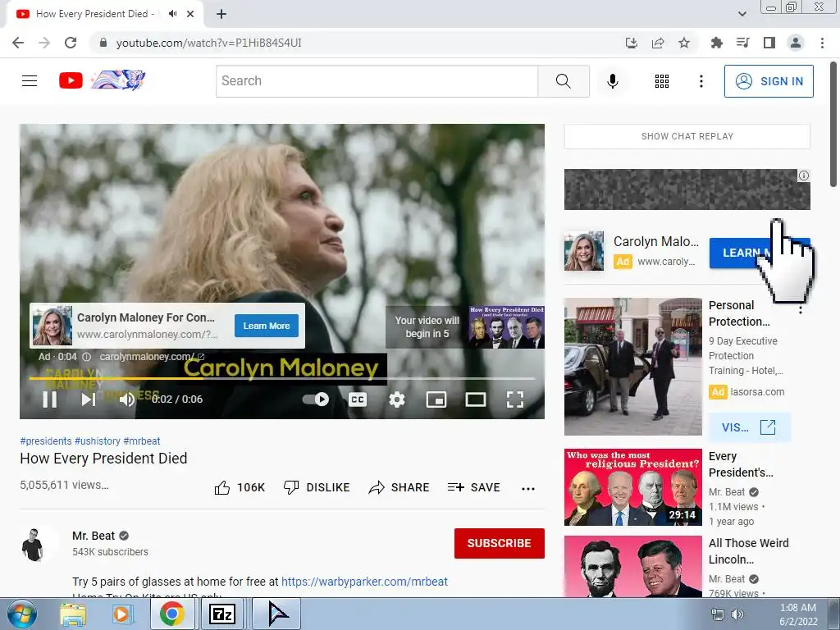Click the upcoming video thumbnail preview
840x630 pixels.
(x=506, y=327)
